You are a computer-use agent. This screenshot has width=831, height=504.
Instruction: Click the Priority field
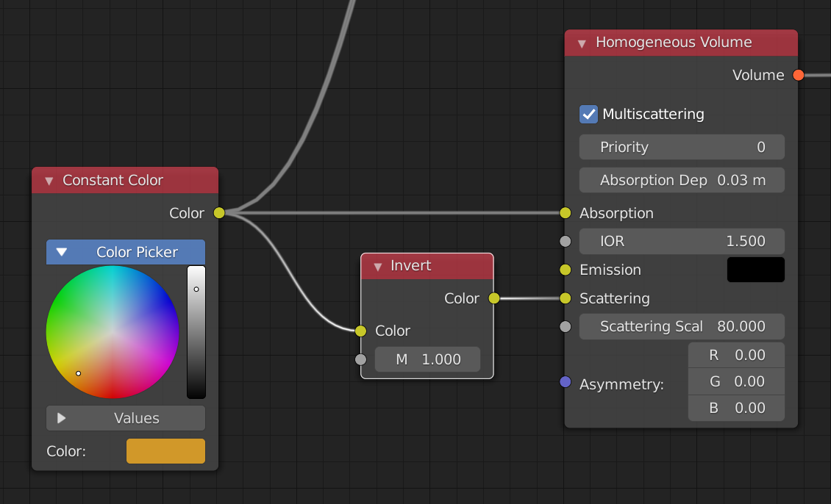click(682, 147)
